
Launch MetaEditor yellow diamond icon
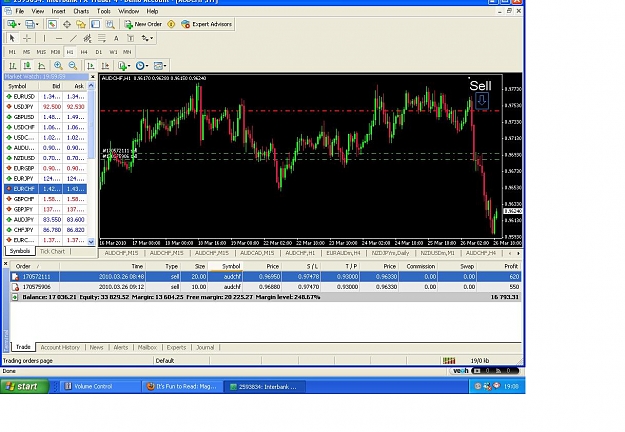coord(171,24)
